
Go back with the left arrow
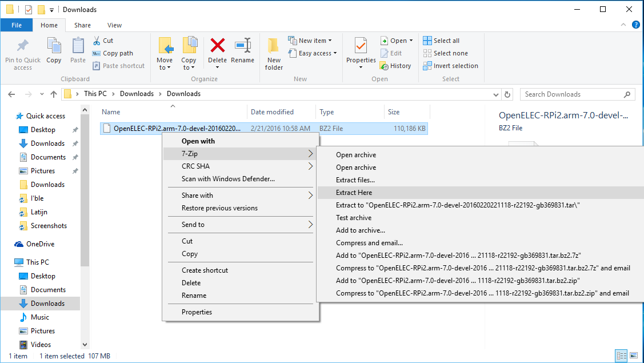[x=11, y=94]
